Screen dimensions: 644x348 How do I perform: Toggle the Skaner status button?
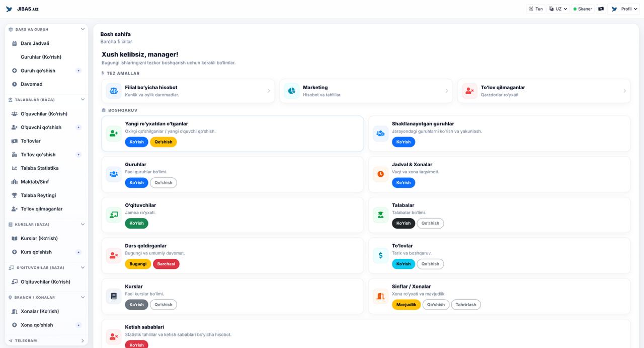(583, 9)
